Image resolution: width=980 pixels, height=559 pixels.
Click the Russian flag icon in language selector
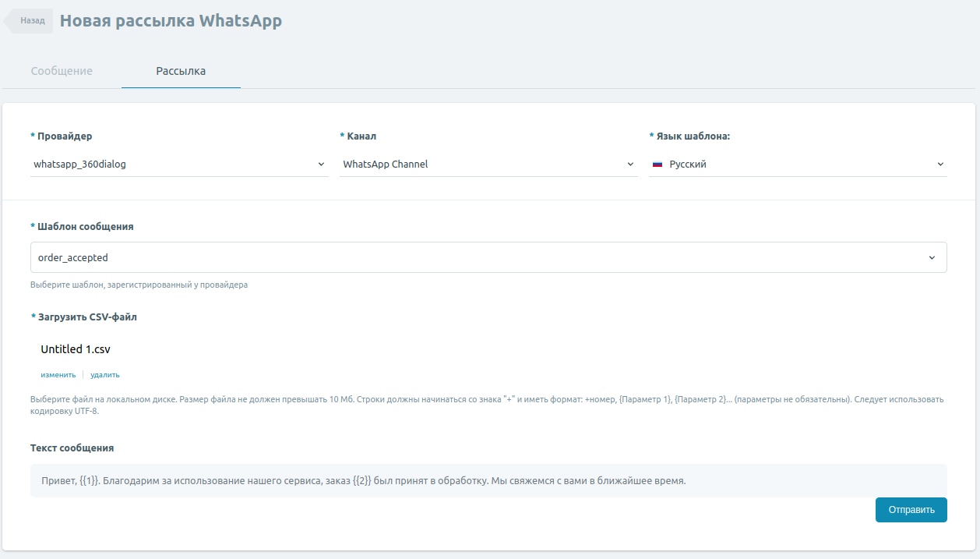[657, 165]
